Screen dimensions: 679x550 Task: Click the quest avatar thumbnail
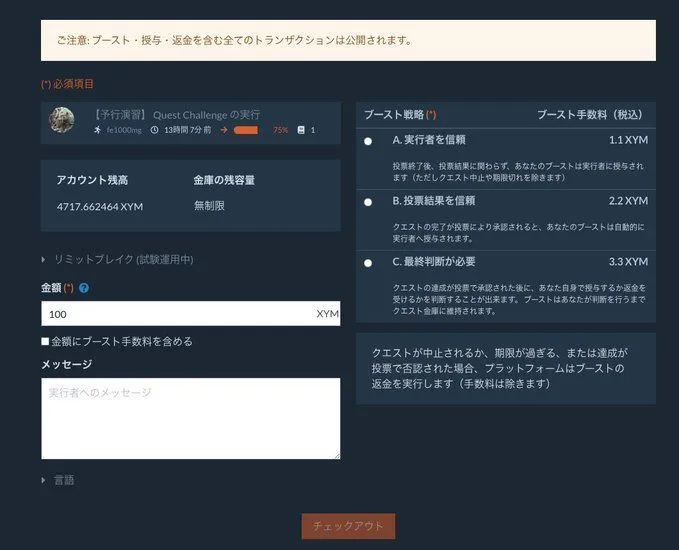tap(62, 121)
